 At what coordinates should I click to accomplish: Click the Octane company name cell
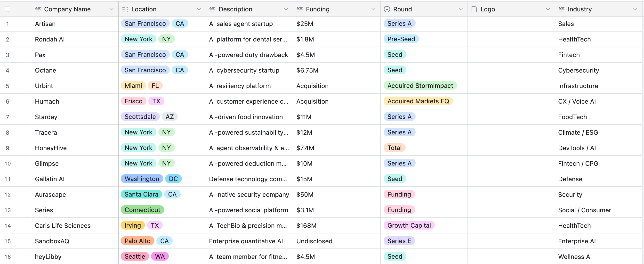75,70
